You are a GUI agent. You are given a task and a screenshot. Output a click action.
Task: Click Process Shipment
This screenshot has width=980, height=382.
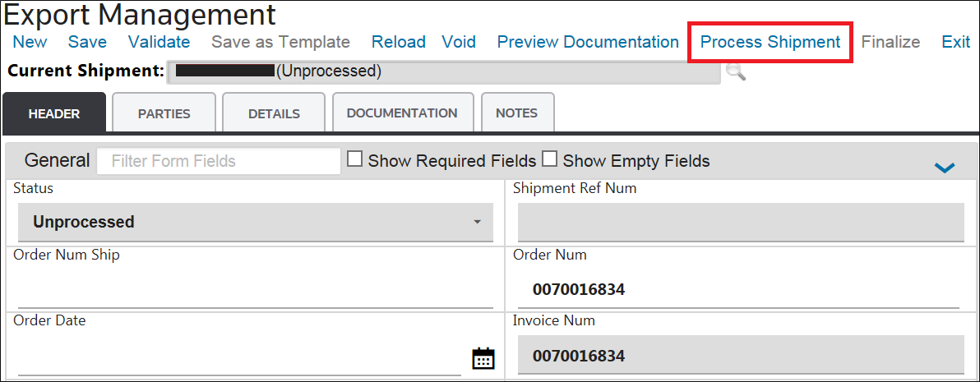(770, 42)
